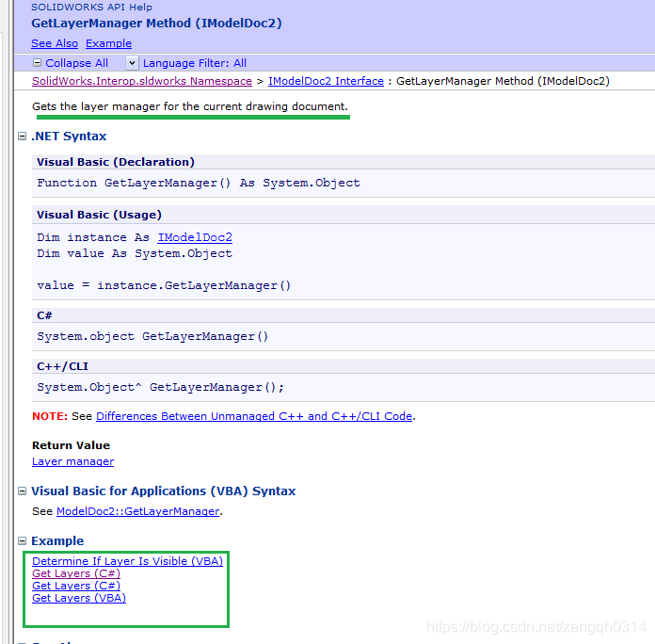Open the Language Filter dropdown arrow
The image size is (655, 644).
tap(132, 63)
